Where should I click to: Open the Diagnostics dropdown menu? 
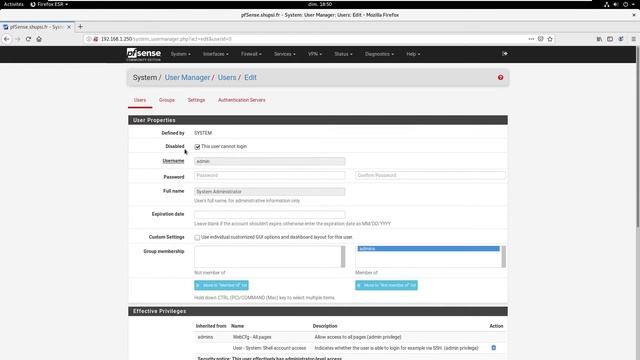379,54
